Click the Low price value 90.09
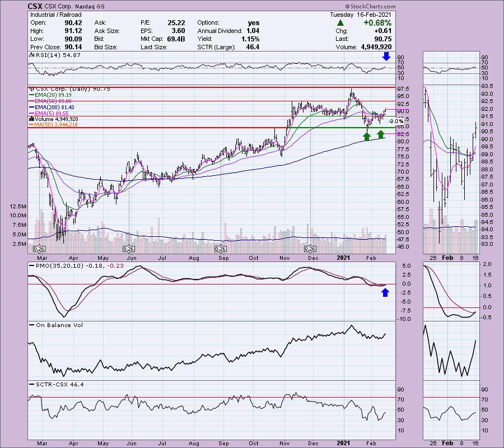This screenshot has width=504, height=448. point(73,39)
